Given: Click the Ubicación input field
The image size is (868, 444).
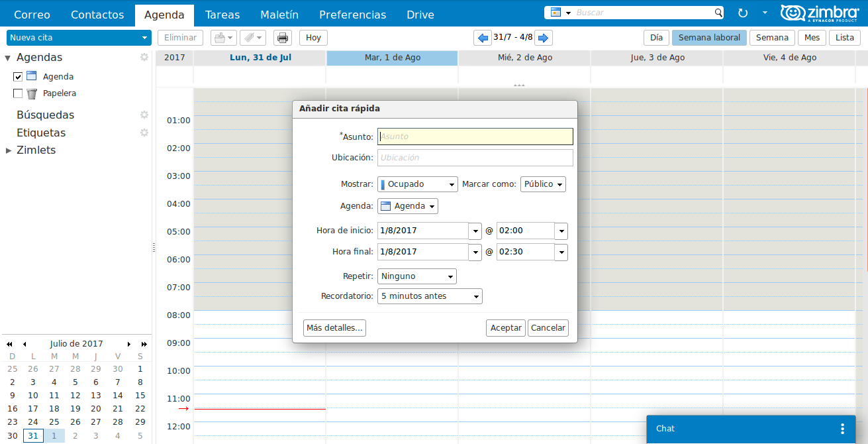Looking at the screenshot, I should click(475, 158).
